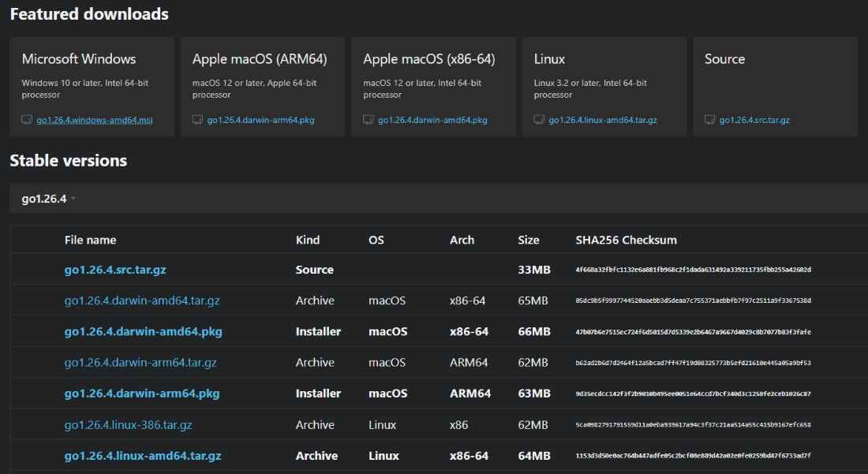Download featured go1.26.4.darwin-amd64.pkg for macOS x86-64
Screen dimensions: 868x474
(433, 120)
